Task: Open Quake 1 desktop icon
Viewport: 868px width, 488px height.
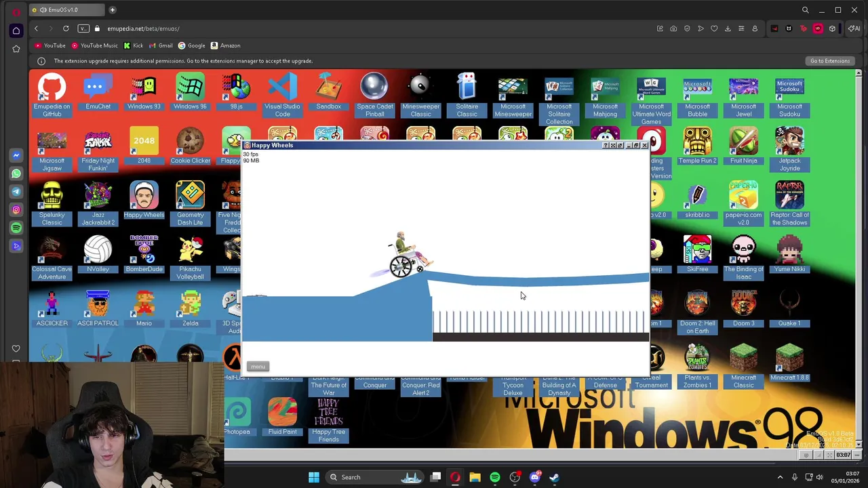Action: (x=789, y=308)
